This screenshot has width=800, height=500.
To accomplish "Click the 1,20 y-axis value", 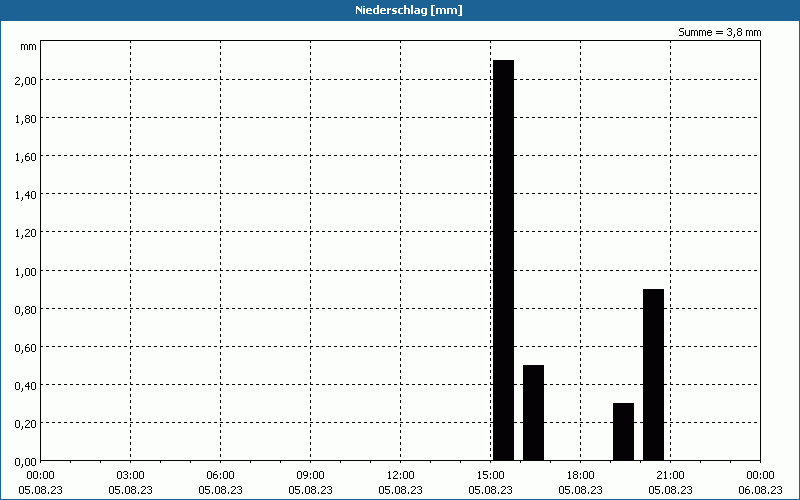I will click(x=26, y=233).
